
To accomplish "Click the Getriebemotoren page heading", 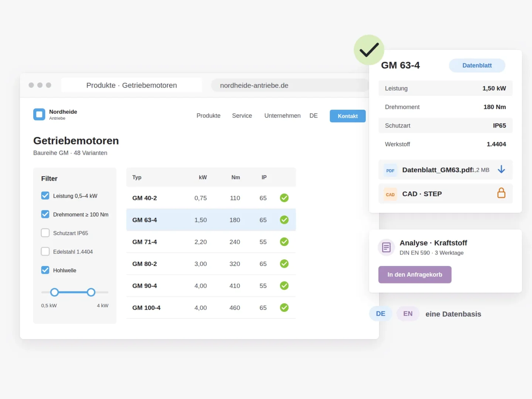I will pos(76,141).
